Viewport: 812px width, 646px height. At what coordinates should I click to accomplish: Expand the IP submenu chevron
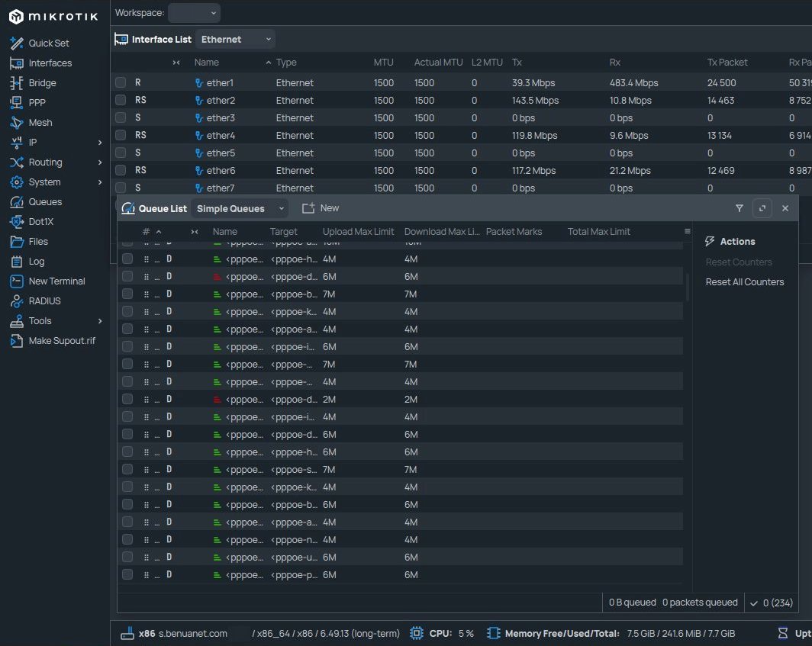tap(100, 143)
